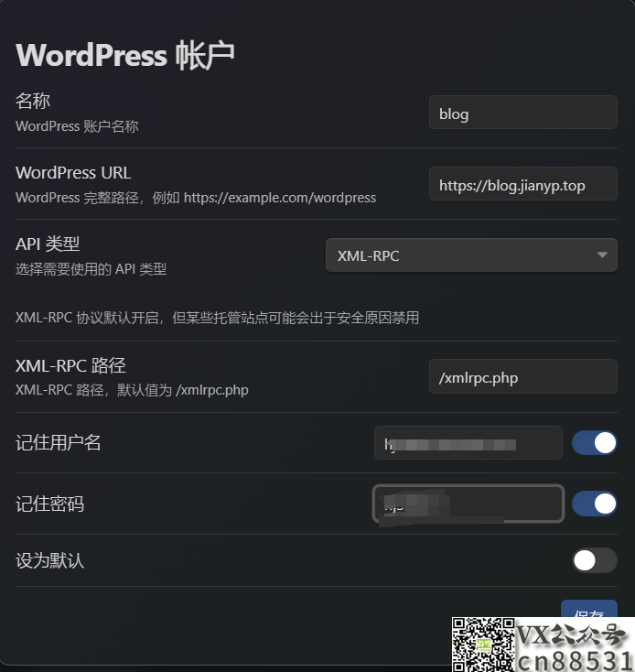This screenshot has height=672, width=635.
Task: Click the XML-RPC path field with /xmlrpc.php
Action: click(522, 376)
